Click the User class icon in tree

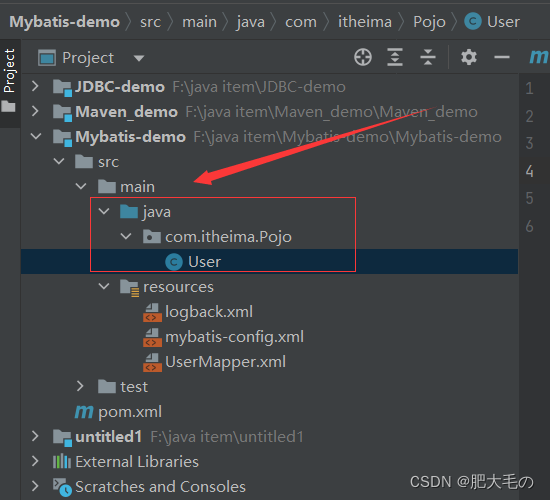point(174,262)
